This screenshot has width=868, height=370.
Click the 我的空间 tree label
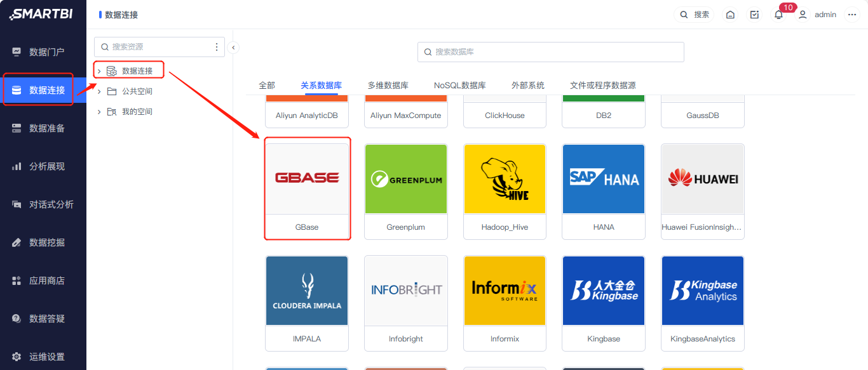click(x=137, y=112)
